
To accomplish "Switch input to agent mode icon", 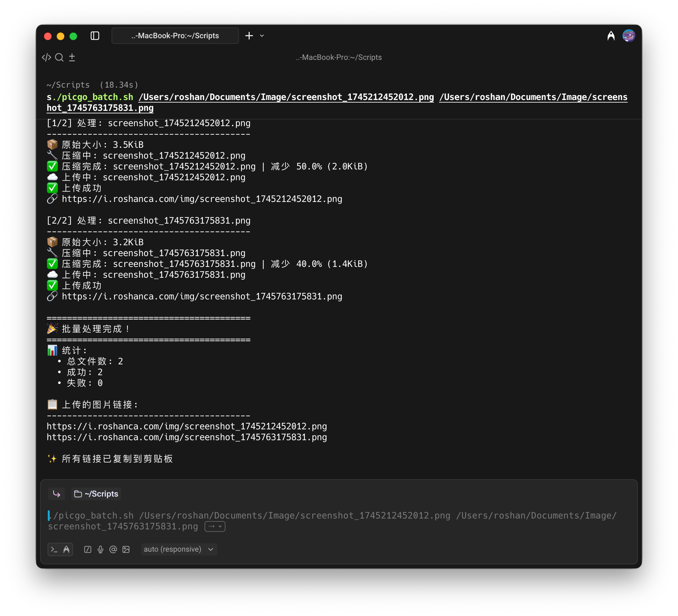I will [67, 549].
